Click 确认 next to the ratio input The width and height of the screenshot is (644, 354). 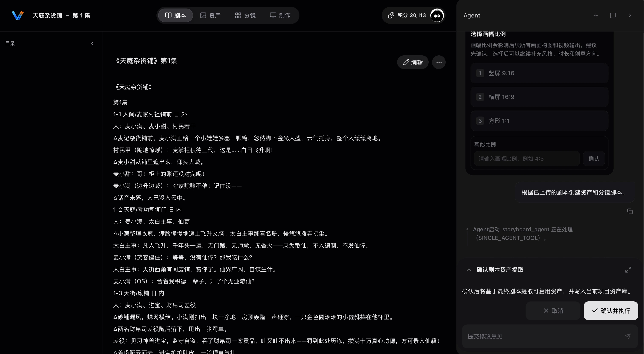point(594,159)
